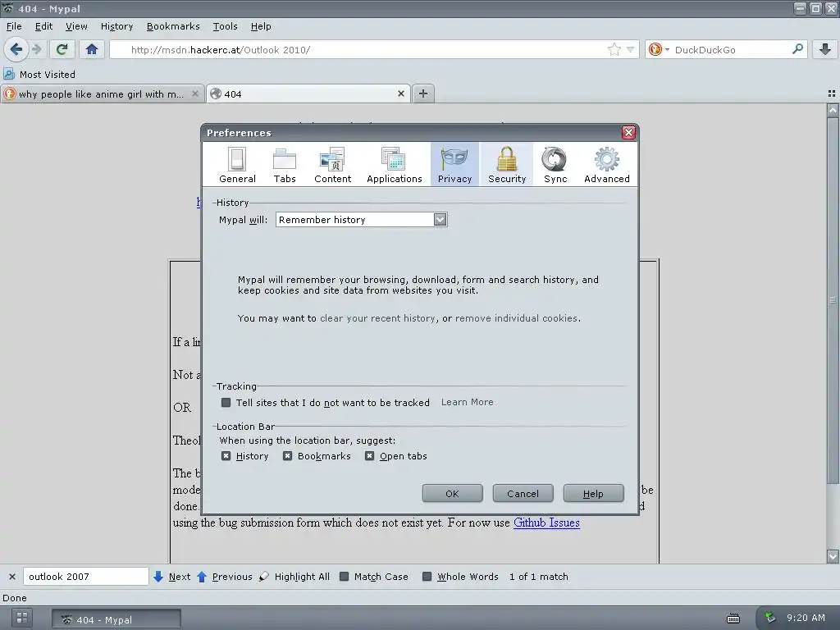Open the URL history dropdown arrow
Image resolution: width=840 pixels, height=630 pixels.
[631, 50]
